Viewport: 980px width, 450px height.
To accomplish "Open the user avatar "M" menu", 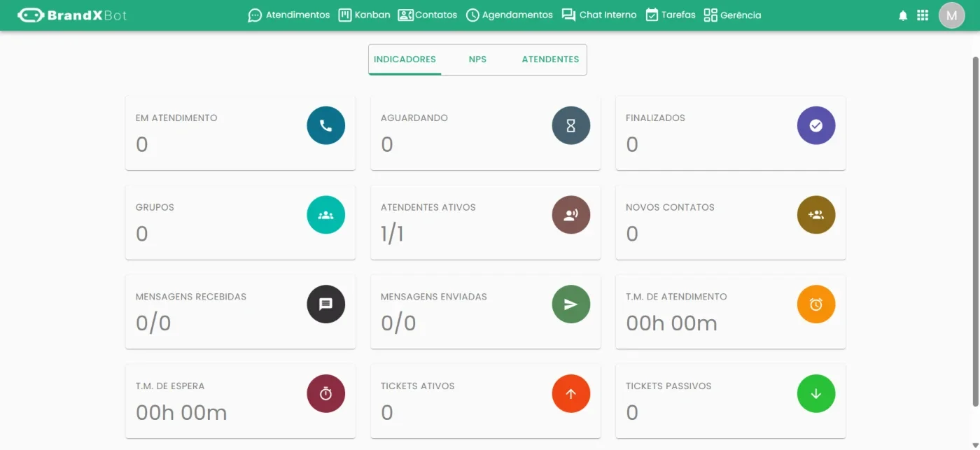I will coord(951,15).
